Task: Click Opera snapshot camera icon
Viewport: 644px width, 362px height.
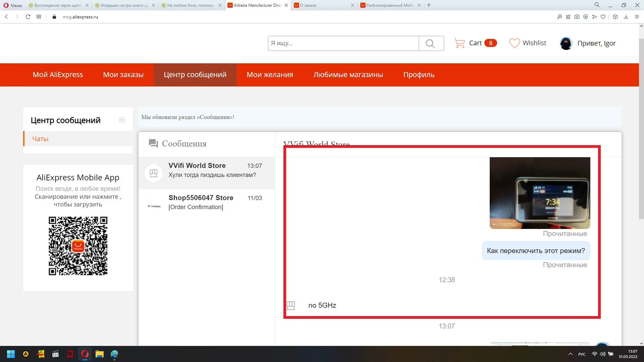Action: click(577, 17)
